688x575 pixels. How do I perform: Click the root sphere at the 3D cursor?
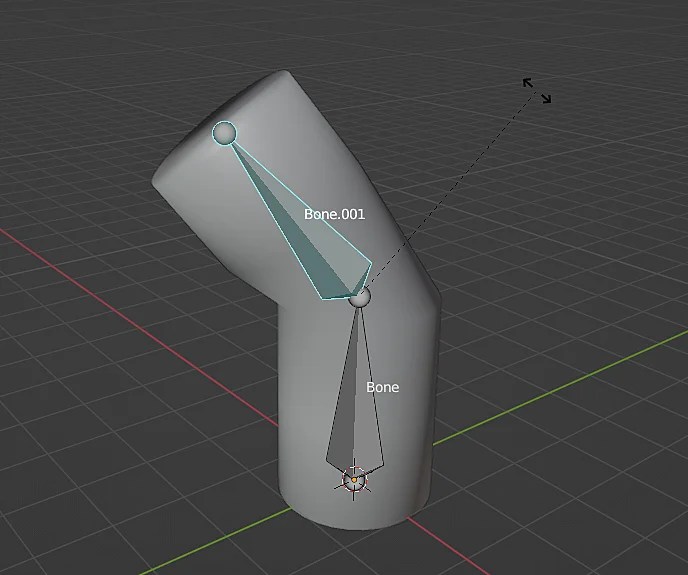[354, 480]
